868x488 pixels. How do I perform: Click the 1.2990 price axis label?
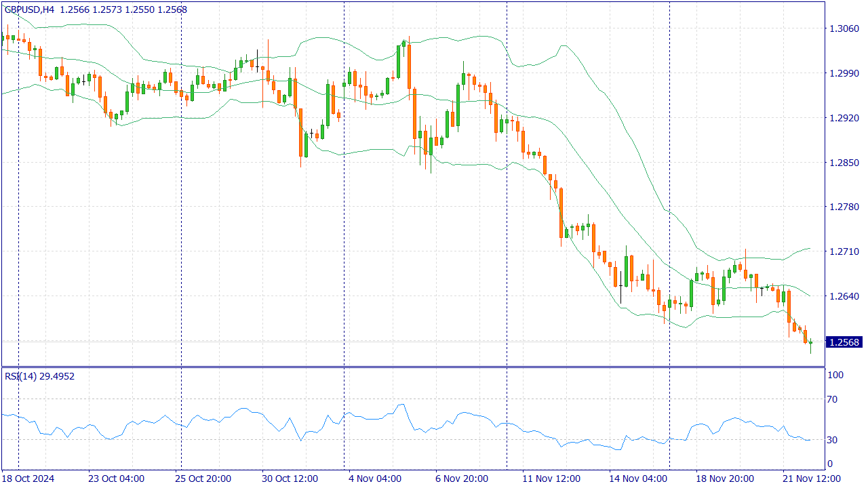844,73
